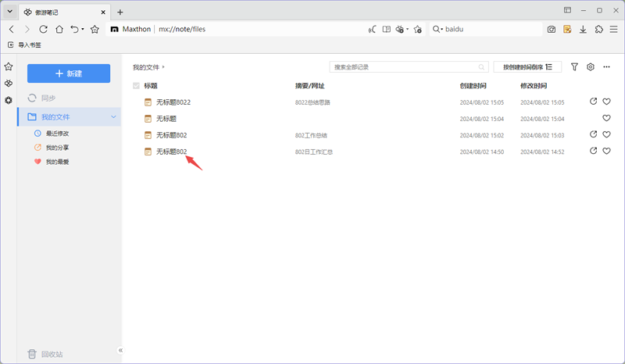Favorite the note created at 15:04
Screen dimensions: 625x364
(606, 118)
